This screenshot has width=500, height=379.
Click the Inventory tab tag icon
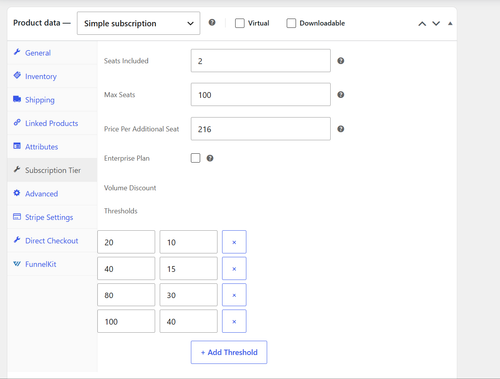[x=17, y=75]
